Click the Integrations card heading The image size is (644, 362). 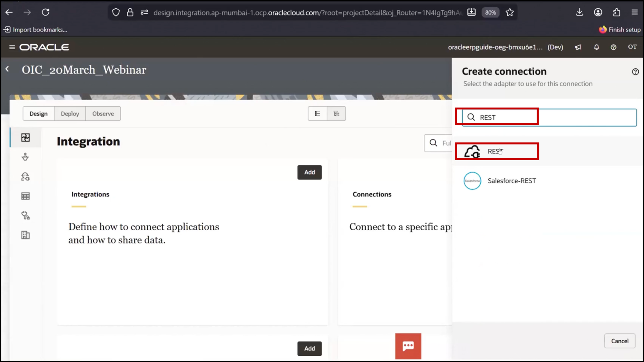(90, 194)
